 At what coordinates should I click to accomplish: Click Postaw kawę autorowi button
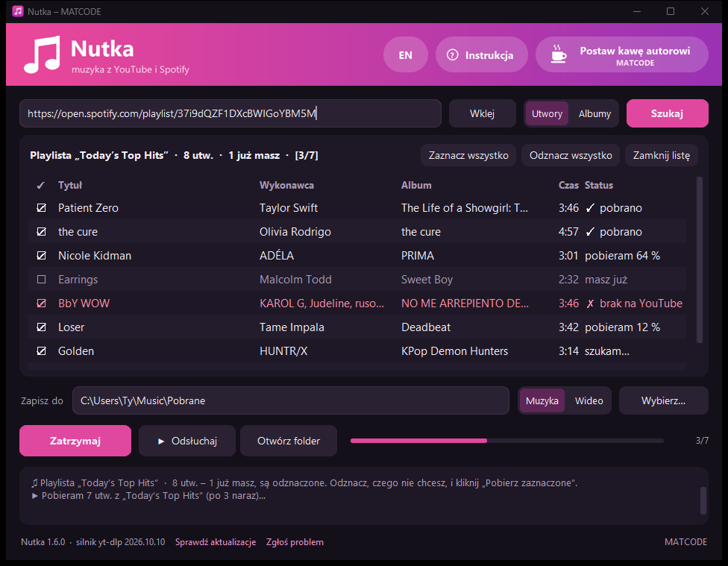click(621, 54)
